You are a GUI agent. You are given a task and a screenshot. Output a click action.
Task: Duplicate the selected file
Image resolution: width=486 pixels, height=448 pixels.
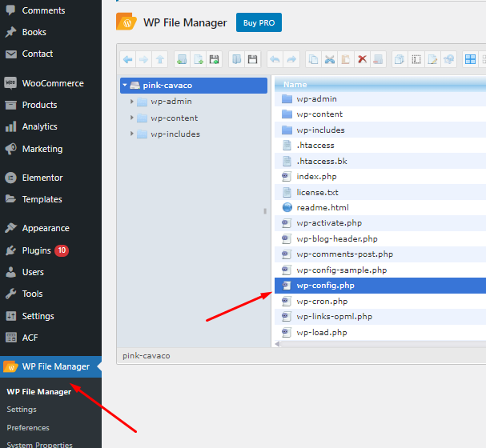tap(400, 59)
